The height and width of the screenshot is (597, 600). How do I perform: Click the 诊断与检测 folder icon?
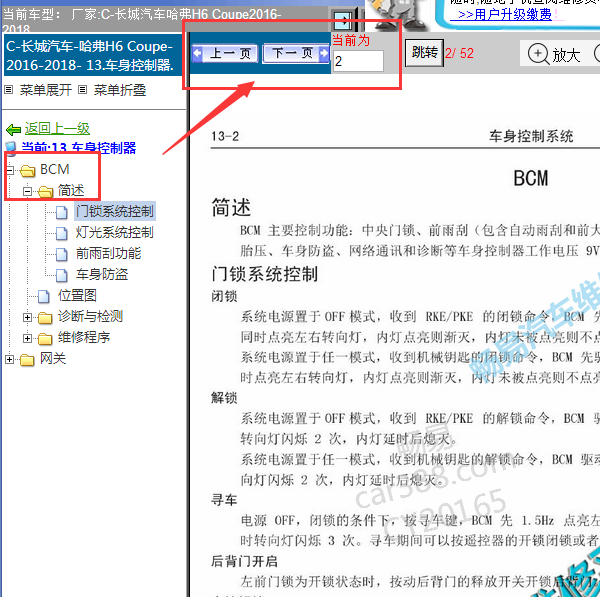(x=45, y=318)
